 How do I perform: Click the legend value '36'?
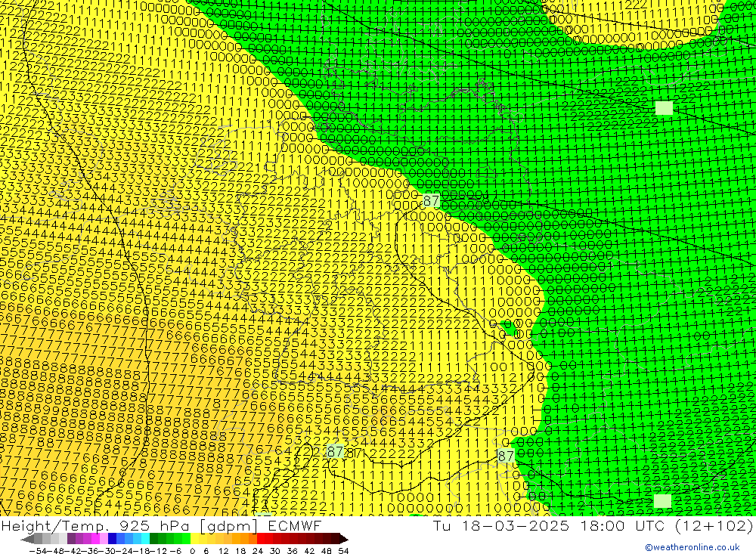tap(292, 550)
